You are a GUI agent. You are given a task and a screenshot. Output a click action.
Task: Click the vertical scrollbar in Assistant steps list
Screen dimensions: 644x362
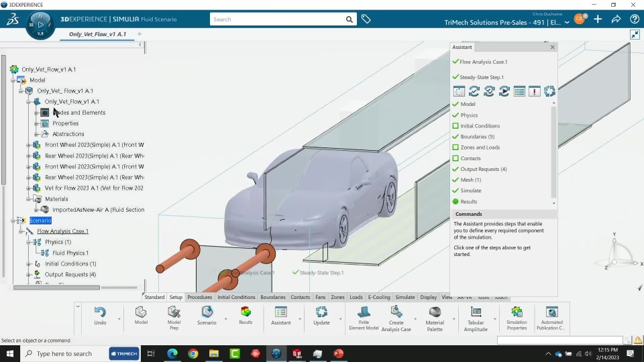click(553, 152)
